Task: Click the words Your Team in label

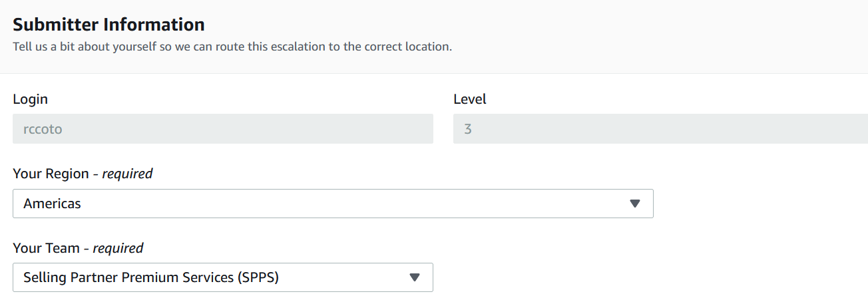Action: [46, 248]
